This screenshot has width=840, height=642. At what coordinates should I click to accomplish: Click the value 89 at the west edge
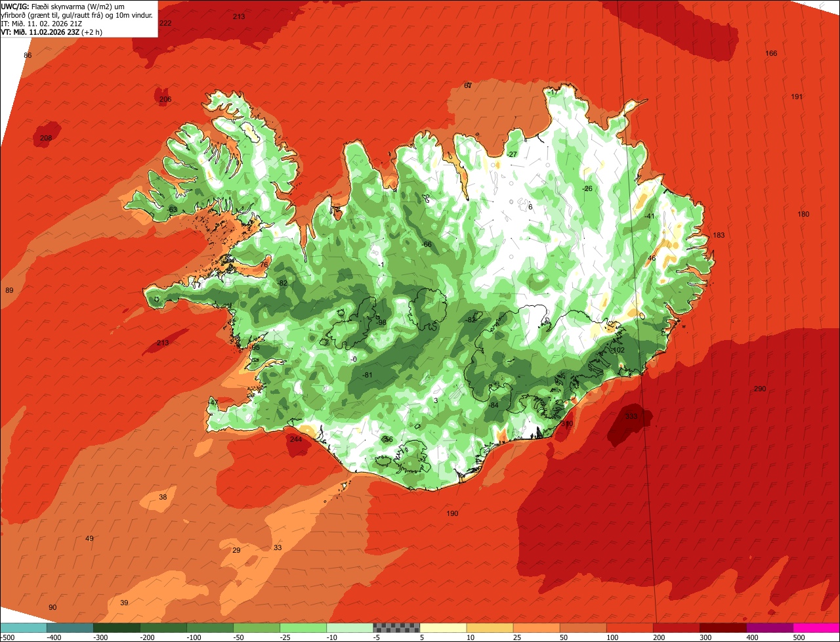point(9,290)
